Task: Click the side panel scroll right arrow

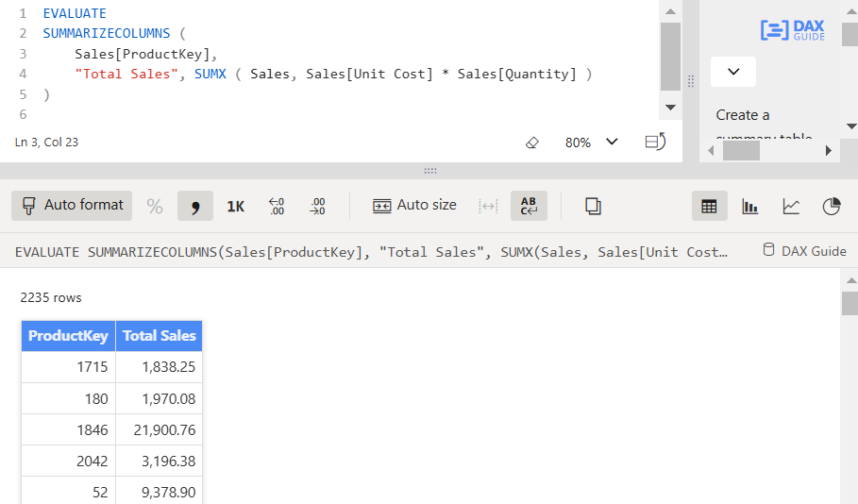Action: point(828,150)
